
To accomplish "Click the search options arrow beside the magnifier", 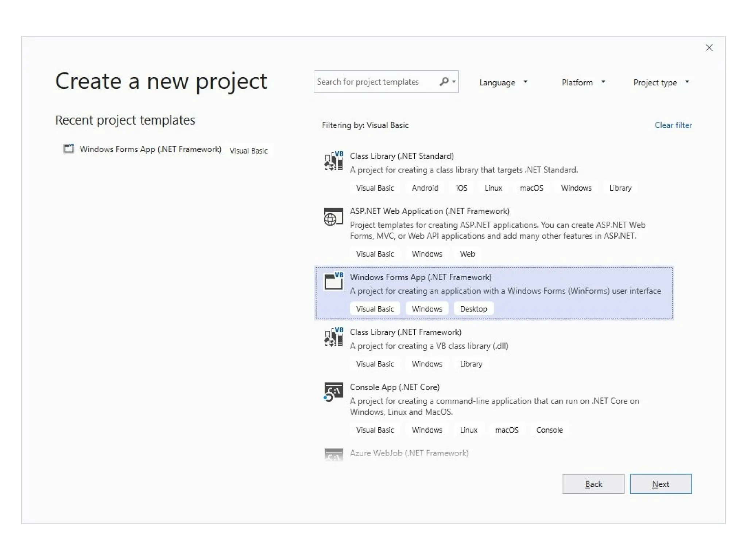I will [x=454, y=82].
